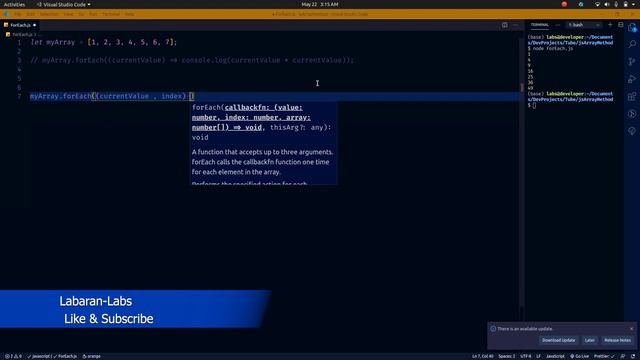Click the javascript | ForEach.js status bar item
Screen dimensions: 640x360
[52, 356]
